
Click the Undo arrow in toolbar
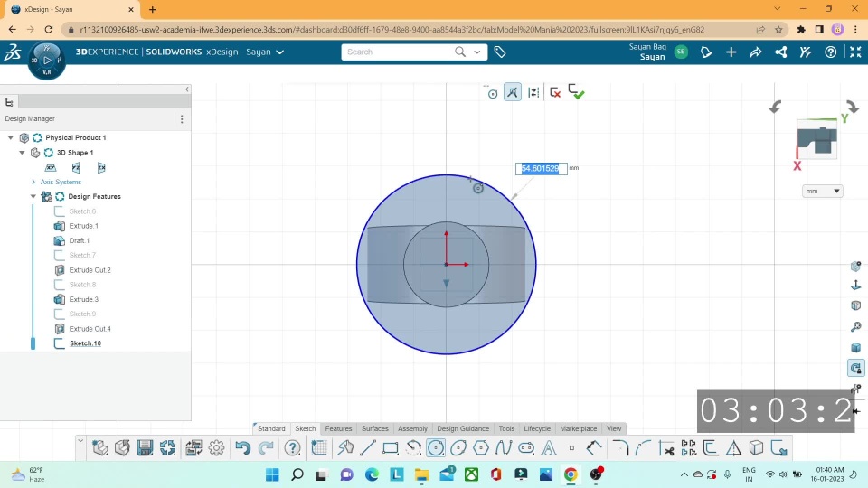point(242,448)
